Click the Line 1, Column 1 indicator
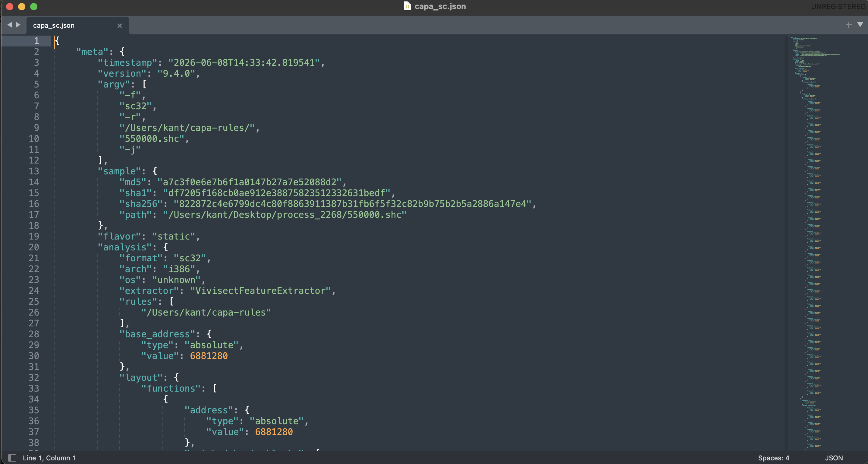 [x=49, y=458]
